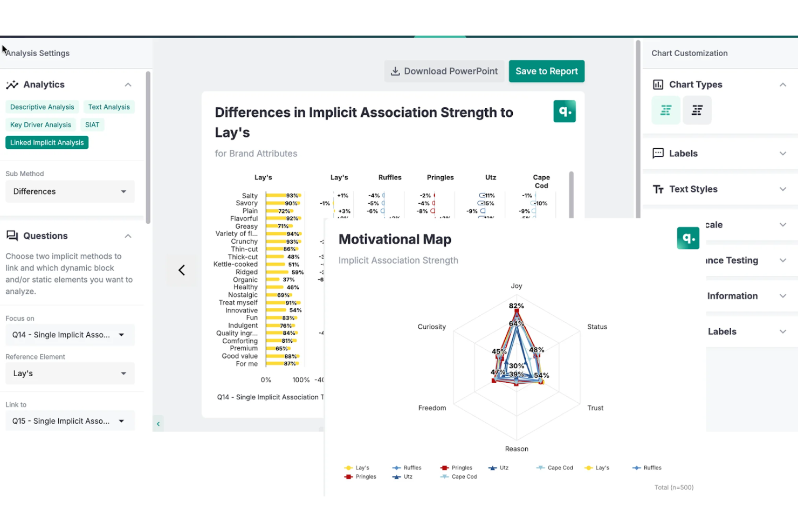Click the q. logo on the Differences chart
Viewport: 798px width, 532px height.
pos(565,111)
